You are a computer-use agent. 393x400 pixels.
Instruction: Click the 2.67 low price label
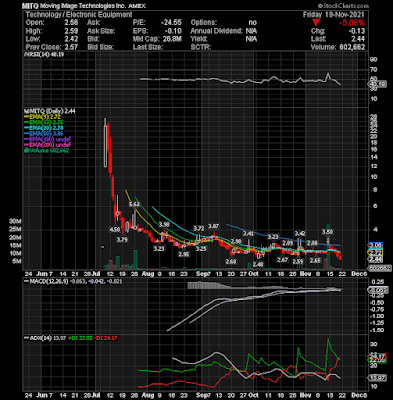point(282,260)
